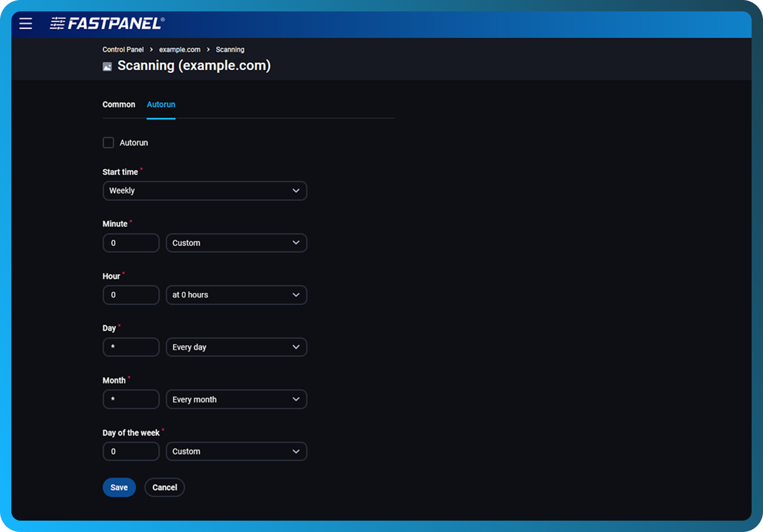Click the Save button
The width and height of the screenshot is (763, 532).
point(119,487)
